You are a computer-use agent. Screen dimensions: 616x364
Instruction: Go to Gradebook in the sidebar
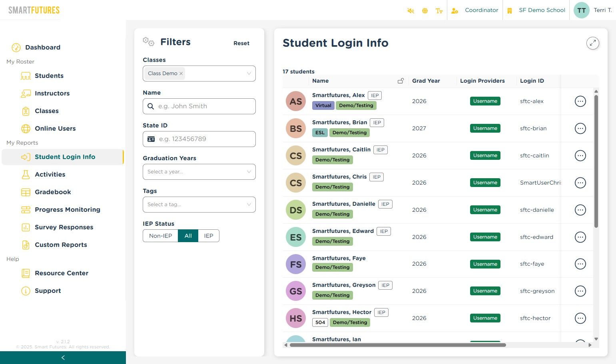[53, 192]
